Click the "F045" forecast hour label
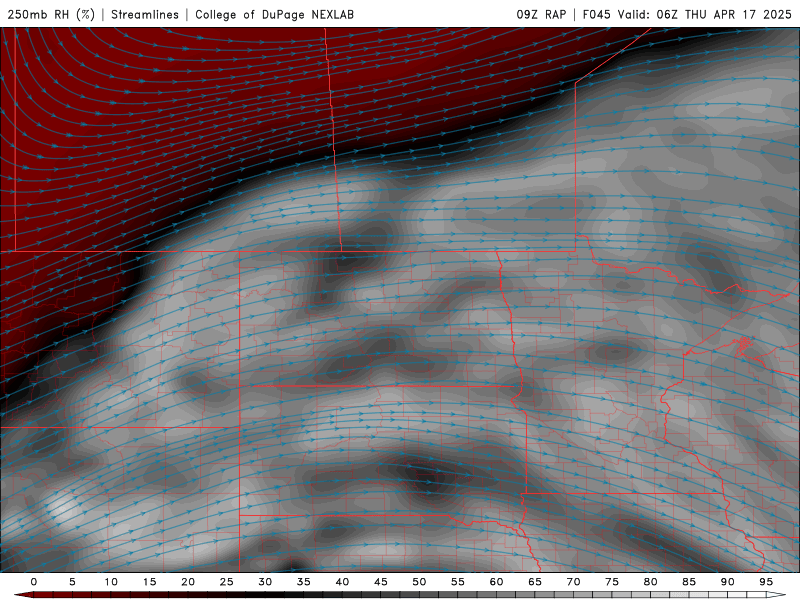This screenshot has width=800, height=600. click(596, 14)
